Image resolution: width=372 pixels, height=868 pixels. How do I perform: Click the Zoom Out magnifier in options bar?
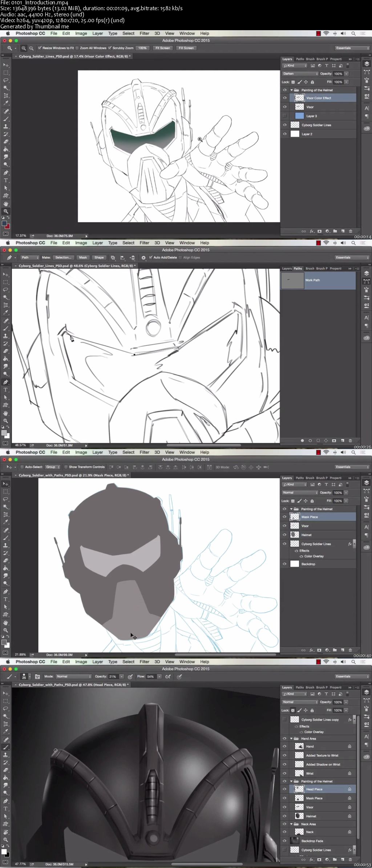tap(31, 48)
